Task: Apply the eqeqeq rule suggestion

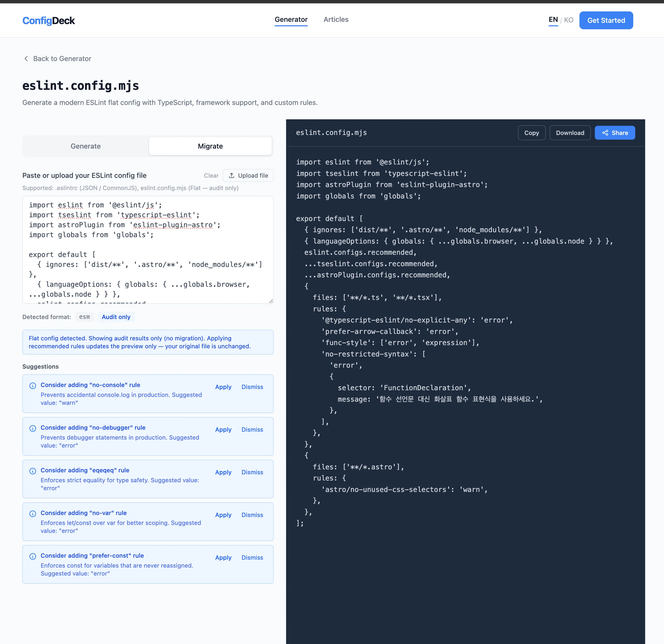Action: pyautogui.click(x=223, y=472)
